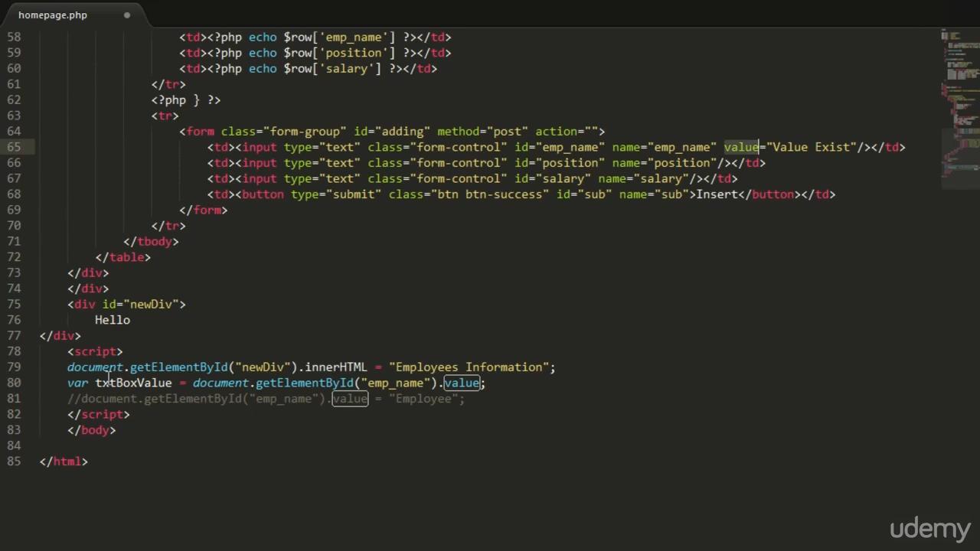The width and height of the screenshot is (980, 551).
Task: Click line number 65 in the gutter
Action: [13, 147]
